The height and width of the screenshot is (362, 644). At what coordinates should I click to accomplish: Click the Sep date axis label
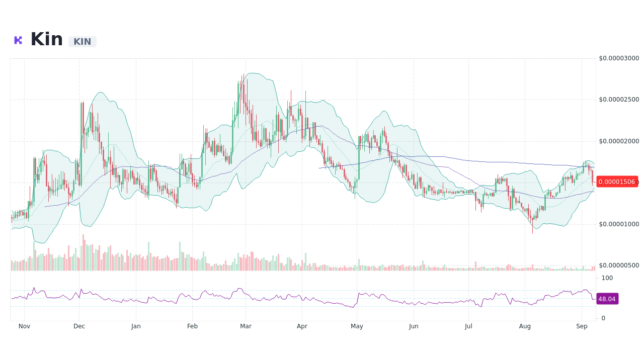[582, 326]
